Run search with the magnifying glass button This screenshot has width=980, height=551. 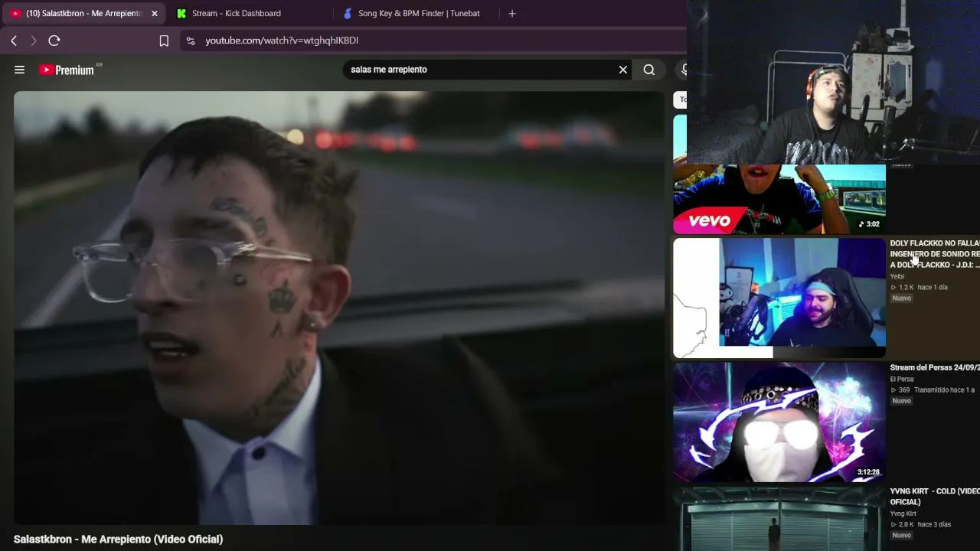[x=649, y=70]
